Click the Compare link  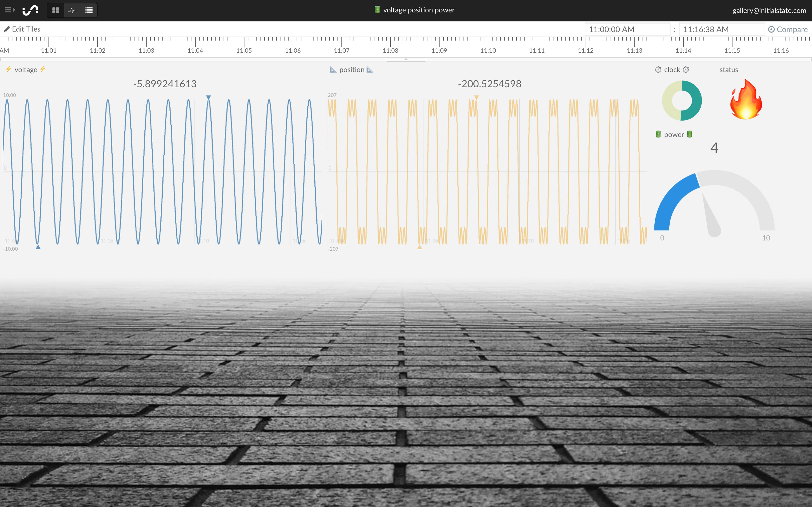(792, 30)
